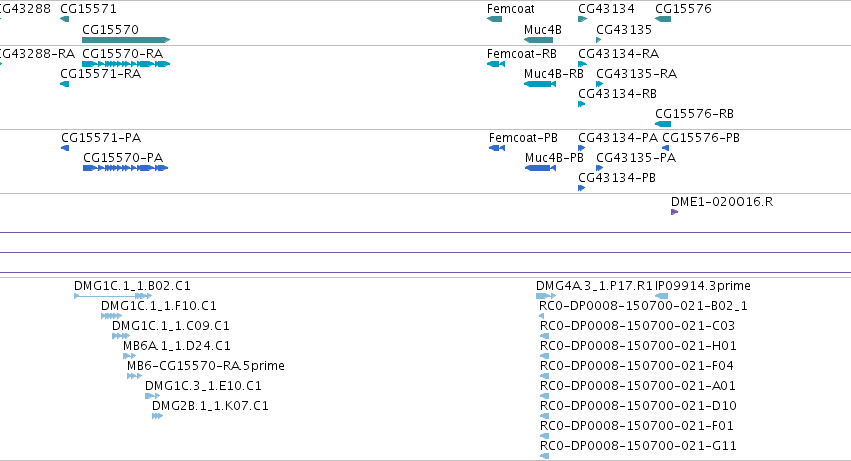Select the RC0-DP0008-150700-021-D10 feature

[545, 416]
